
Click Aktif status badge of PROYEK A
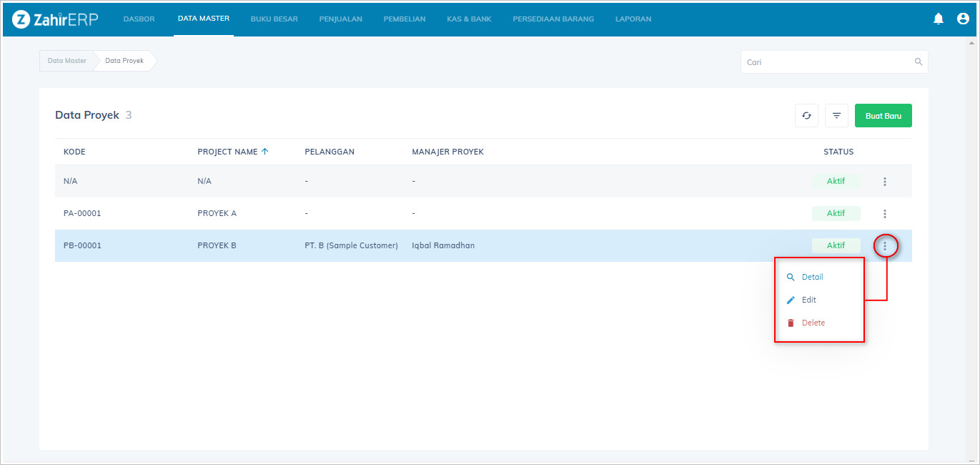tap(836, 213)
